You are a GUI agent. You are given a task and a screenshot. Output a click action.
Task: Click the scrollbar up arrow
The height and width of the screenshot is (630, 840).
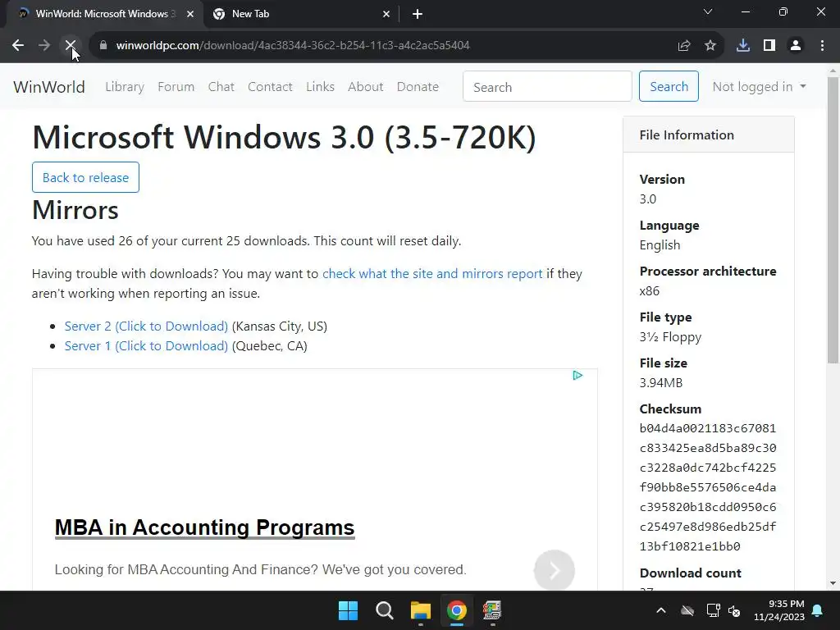coord(833,71)
